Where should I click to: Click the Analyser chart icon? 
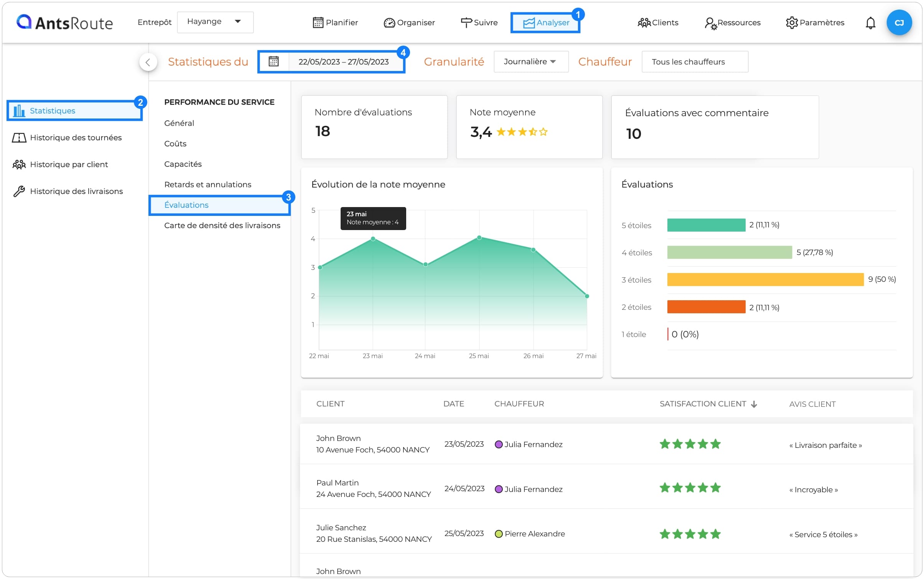click(529, 23)
